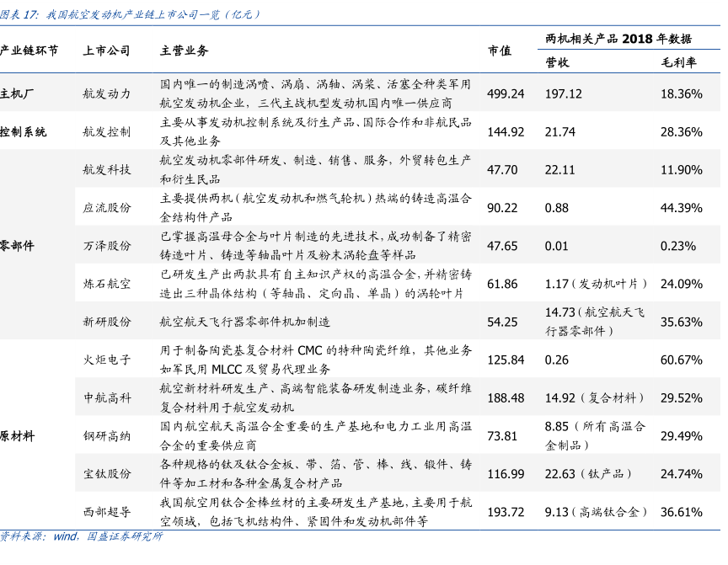Click the '营收' sub-header

557,62
